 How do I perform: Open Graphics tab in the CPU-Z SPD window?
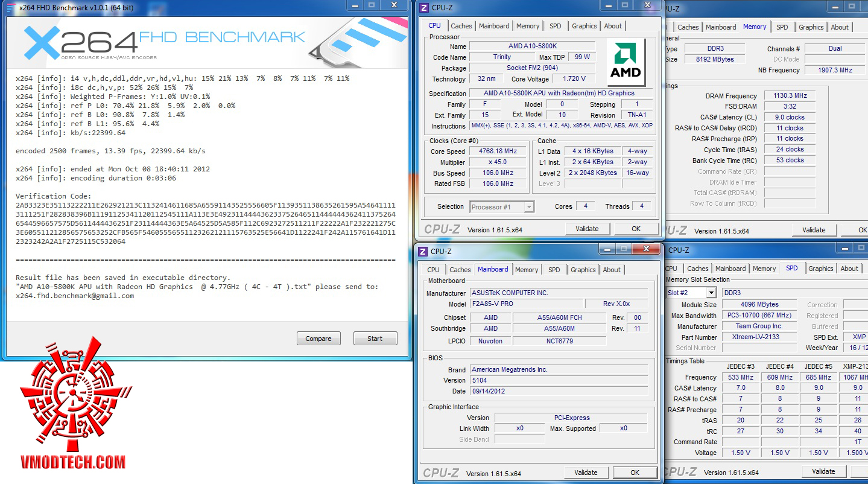pos(820,269)
